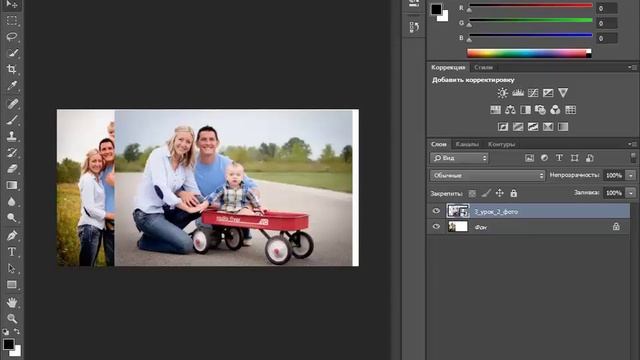Add Color Balance adjustment
Screen dimensions: 640x360
click(x=510, y=110)
